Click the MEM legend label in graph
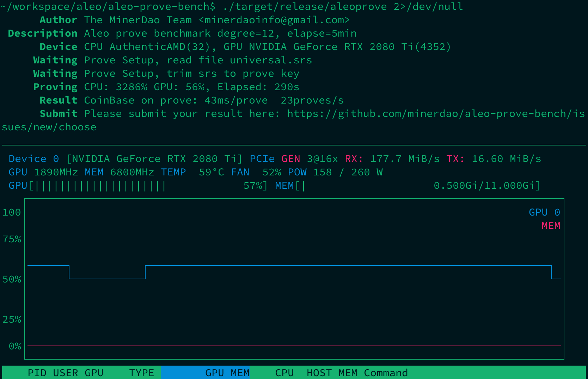The height and width of the screenshot is (379, 588). [551, 225]
